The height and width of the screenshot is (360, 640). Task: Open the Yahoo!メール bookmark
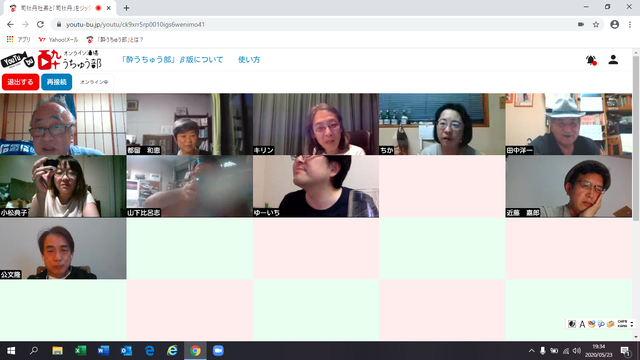pyautogui.click(x=58, y=40)
